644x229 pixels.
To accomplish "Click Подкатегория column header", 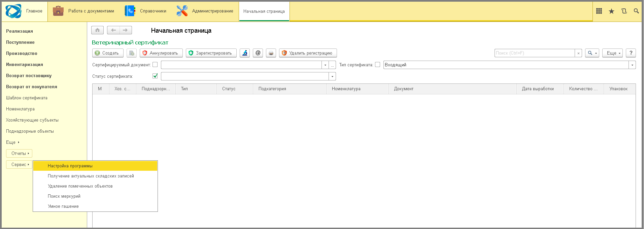I will [x=290, y=89].
